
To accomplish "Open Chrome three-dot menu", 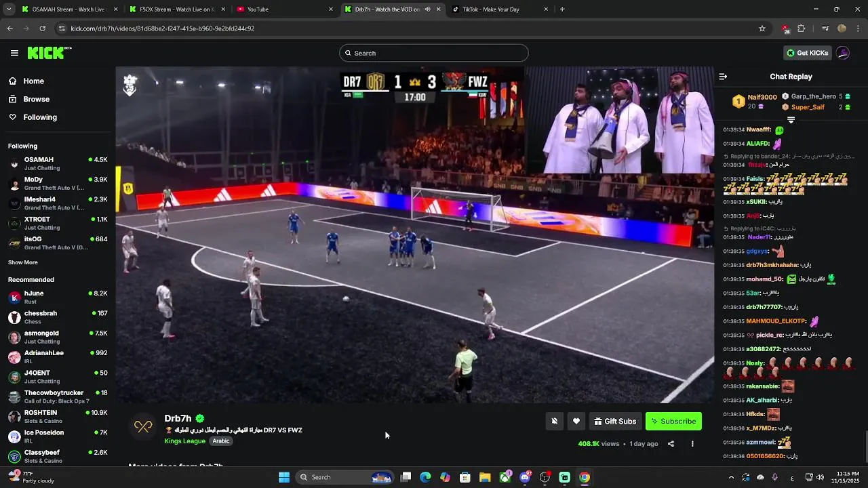I will click(859, 28).
